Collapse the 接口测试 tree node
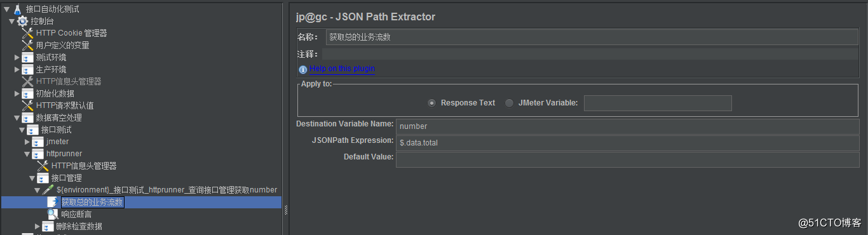The height and width of the screenshot is (235, 868). tap(22, 130)
